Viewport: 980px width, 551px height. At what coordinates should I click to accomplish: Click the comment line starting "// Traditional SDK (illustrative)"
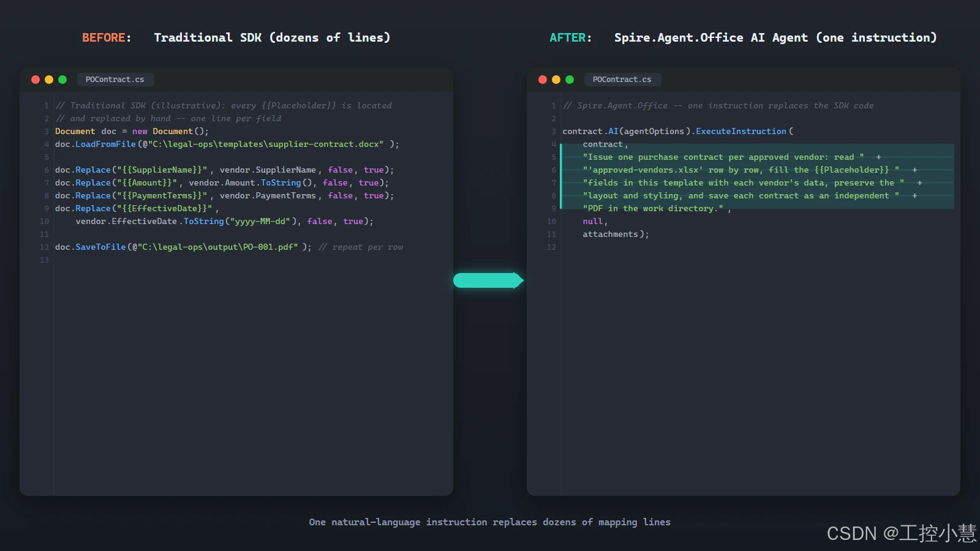[224, 105]
